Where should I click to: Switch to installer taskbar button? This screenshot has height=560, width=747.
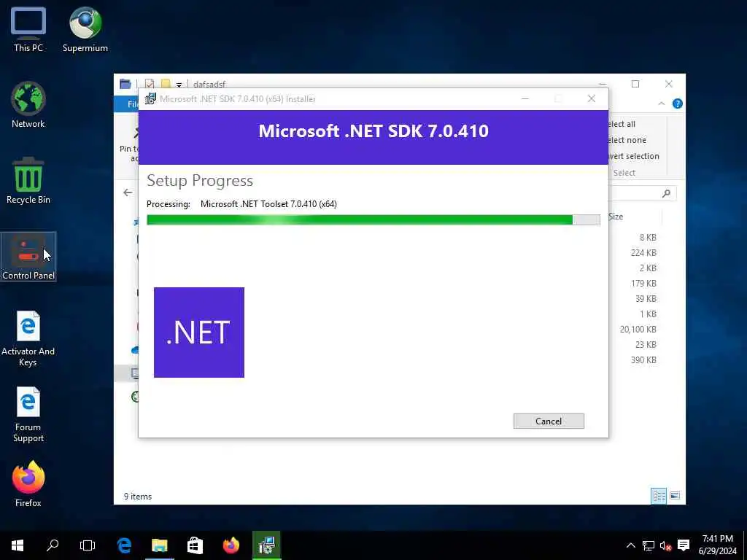(266, 545)
